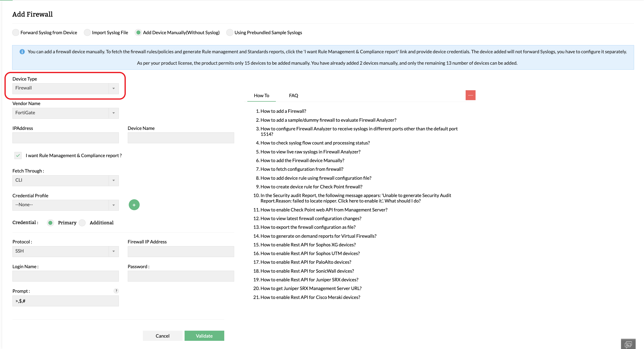Choose the Import Syslog File option
This screenshot has width=644, height=349.
87,32
